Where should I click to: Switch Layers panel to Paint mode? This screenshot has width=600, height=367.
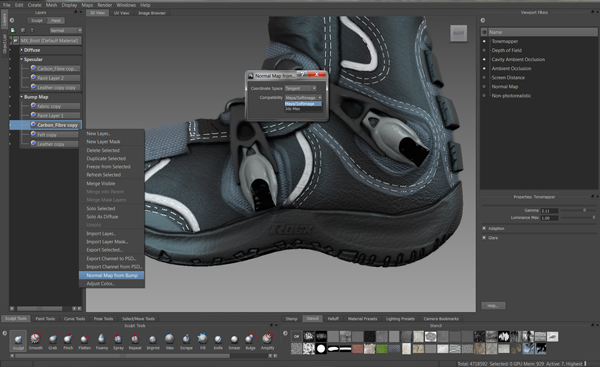point(56,21)
